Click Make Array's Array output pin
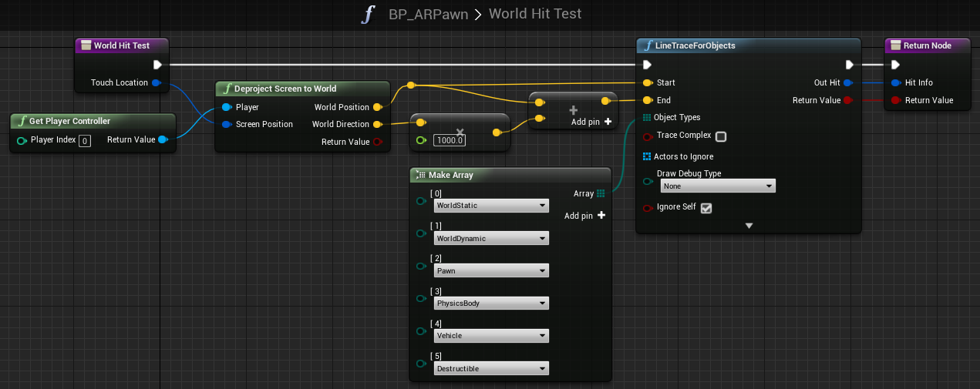Screen dimensions: 980x389 [601, 193]
